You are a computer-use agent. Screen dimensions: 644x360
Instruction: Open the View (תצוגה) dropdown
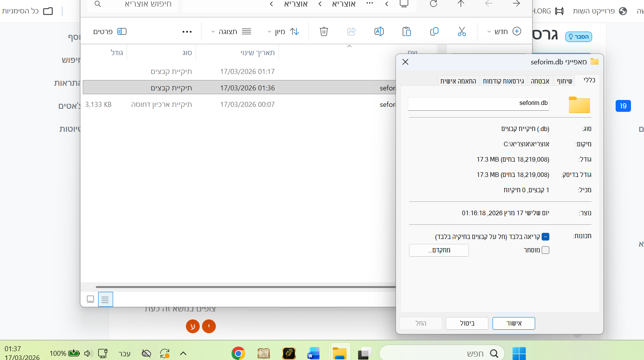pyautogui.click(x=231, y=31)
